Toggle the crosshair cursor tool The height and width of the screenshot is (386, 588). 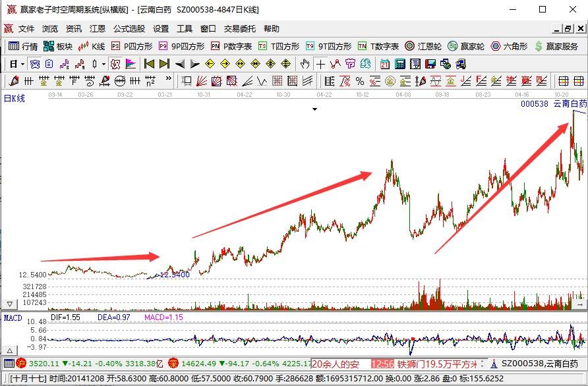point(320,64)
